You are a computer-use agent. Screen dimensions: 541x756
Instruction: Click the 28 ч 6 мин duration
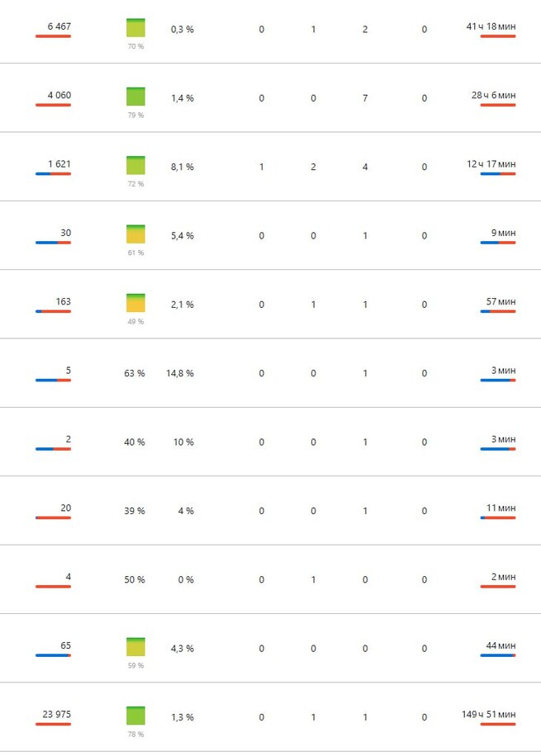[494, 96]
